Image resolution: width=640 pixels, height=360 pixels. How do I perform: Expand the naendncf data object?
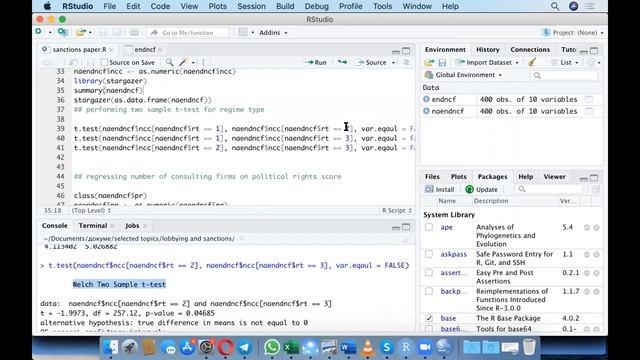[x=426, y=111]
